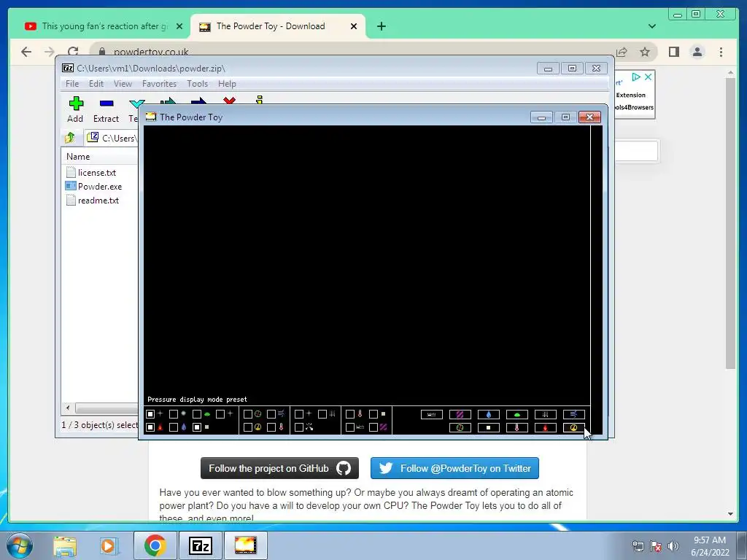Open the 7-Zip View menu

pyautogui.click(x=123, y=84)
